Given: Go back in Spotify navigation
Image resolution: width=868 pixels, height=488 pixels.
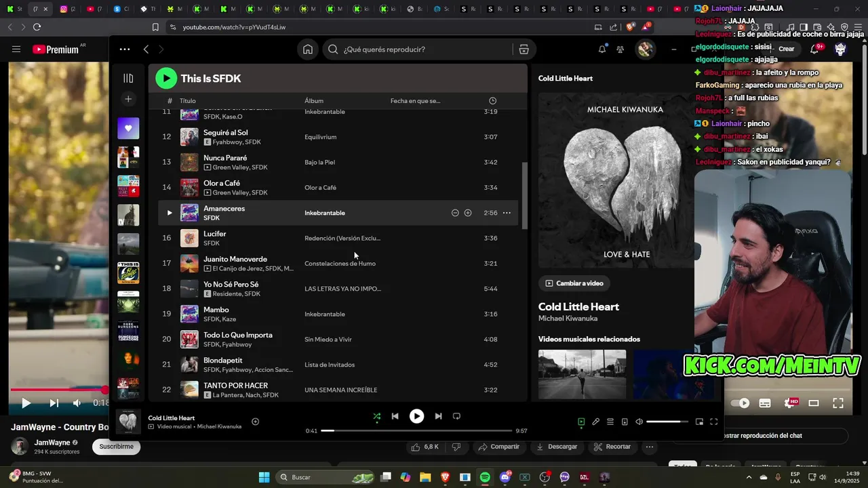Looking at the screenshot, I should coord(146,49).
